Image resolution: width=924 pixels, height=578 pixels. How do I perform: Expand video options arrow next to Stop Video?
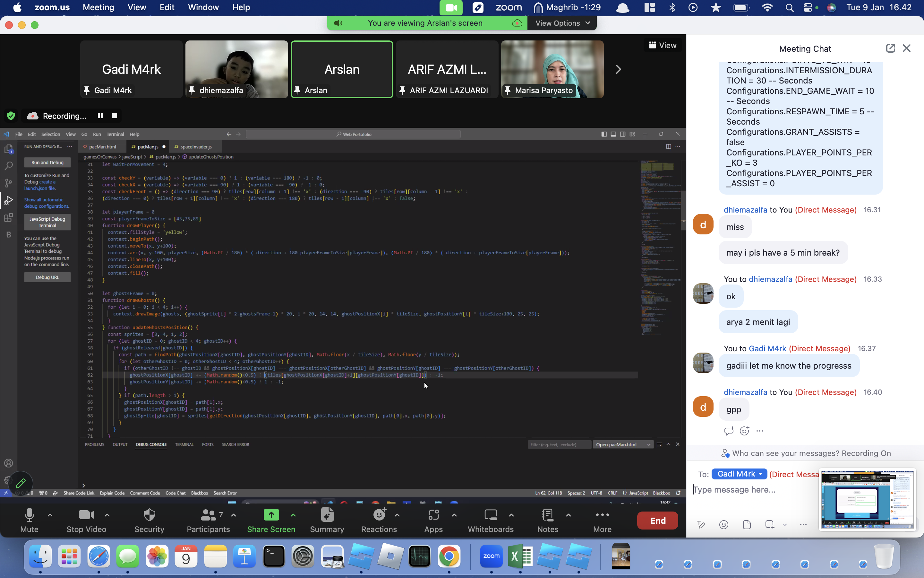pos(107,515)
